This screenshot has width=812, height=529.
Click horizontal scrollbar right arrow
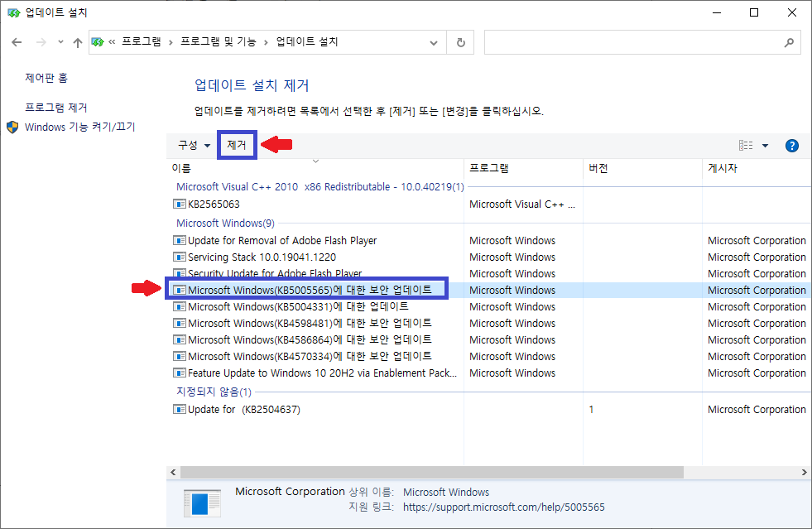coord(805,472)
